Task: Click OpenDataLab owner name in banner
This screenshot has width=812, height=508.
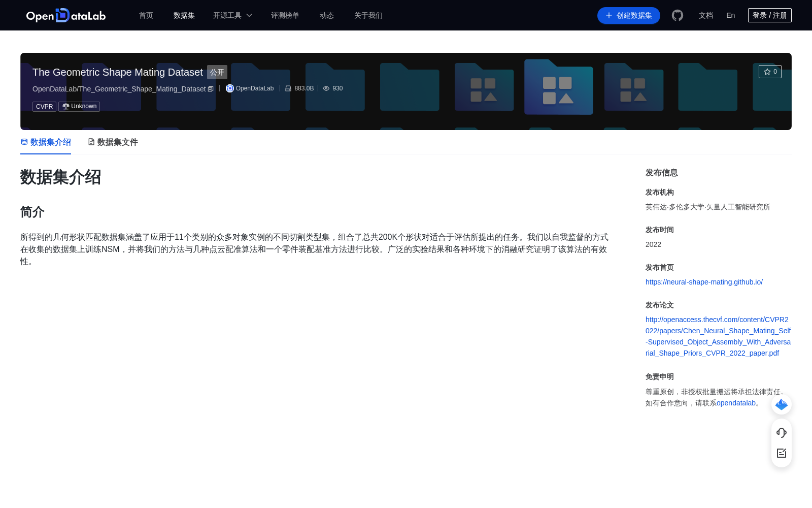Action: point(255,88)
